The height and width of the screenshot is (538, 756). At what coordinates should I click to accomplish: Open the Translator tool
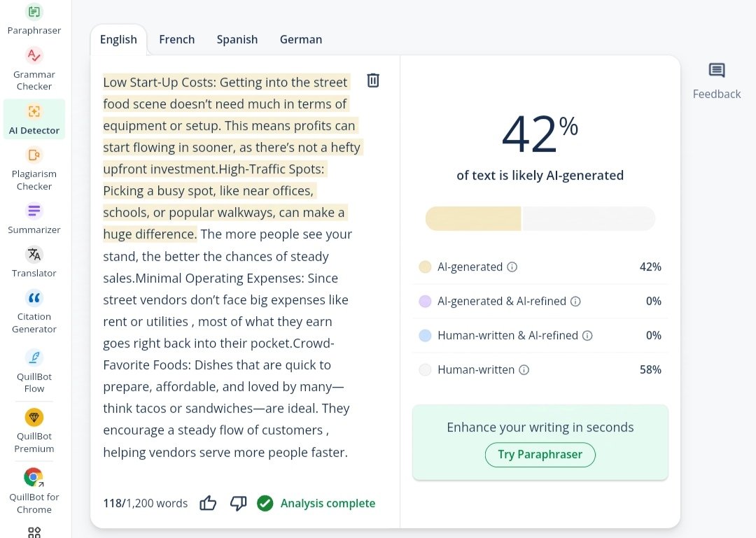click(x=34, y=262)
